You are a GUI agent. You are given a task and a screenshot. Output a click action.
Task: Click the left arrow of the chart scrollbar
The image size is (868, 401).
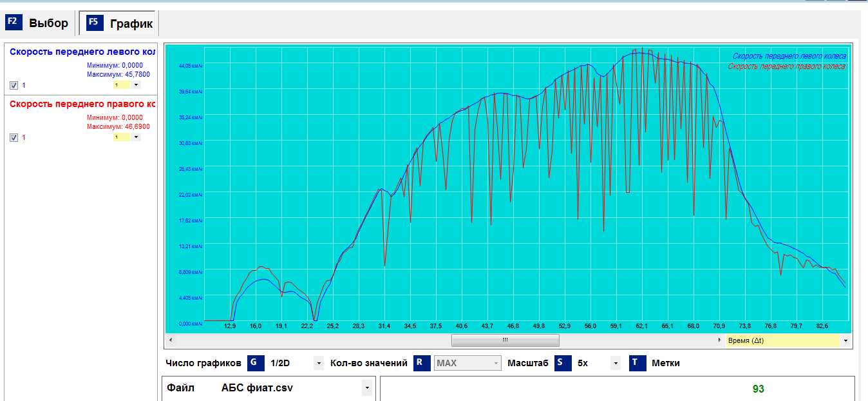[x=171, y=340]
